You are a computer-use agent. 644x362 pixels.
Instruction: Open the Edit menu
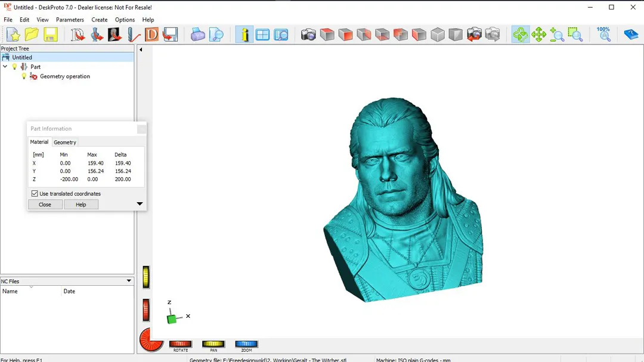(24, 20)
